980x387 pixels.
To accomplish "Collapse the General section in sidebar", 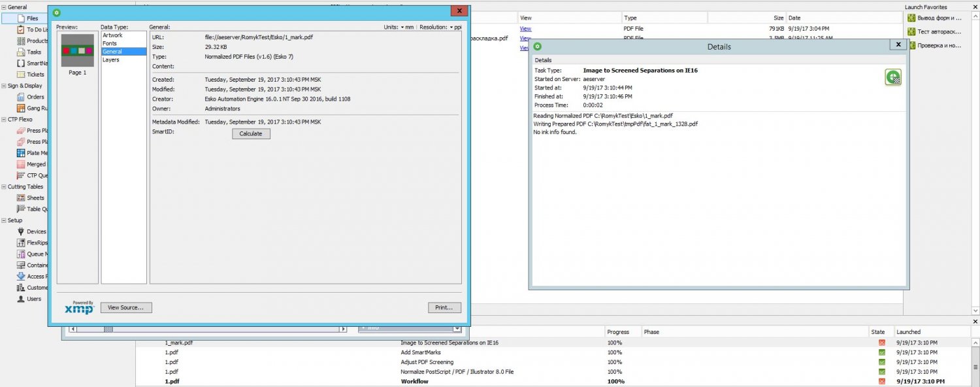I will [x=3, y=7].
